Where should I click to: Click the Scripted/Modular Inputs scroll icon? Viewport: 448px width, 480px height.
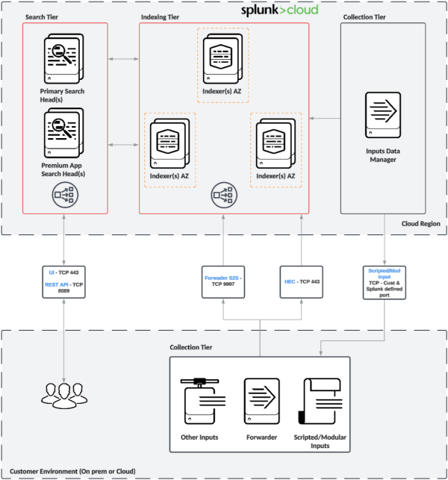(x=320, y=402)
